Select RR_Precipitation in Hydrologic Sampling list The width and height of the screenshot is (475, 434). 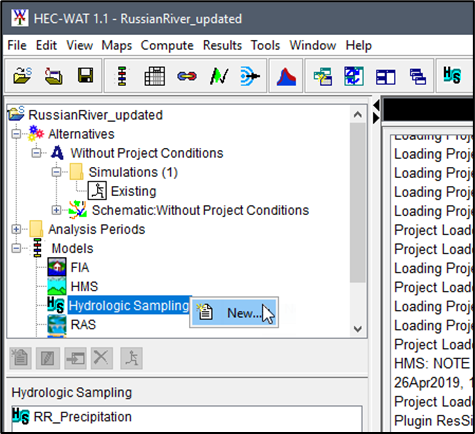tap(83, 417)
